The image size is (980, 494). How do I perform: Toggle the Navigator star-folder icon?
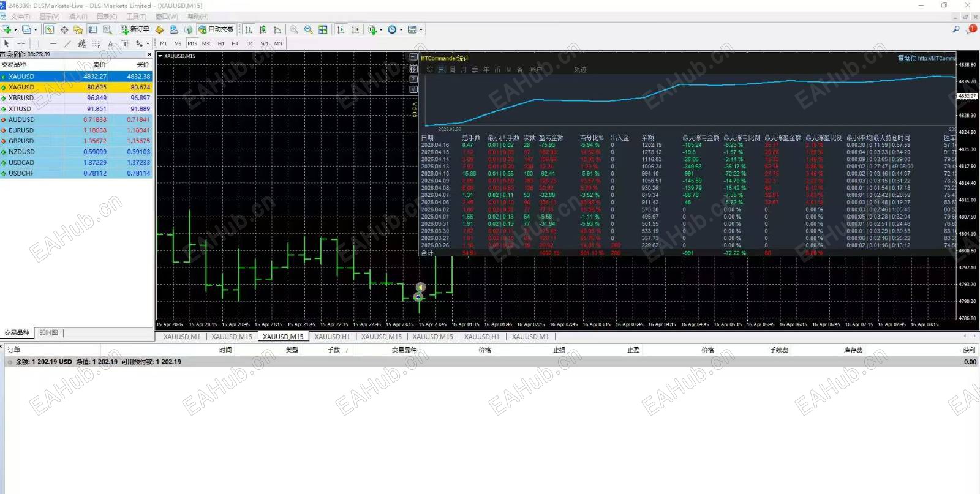click(78, 29)
